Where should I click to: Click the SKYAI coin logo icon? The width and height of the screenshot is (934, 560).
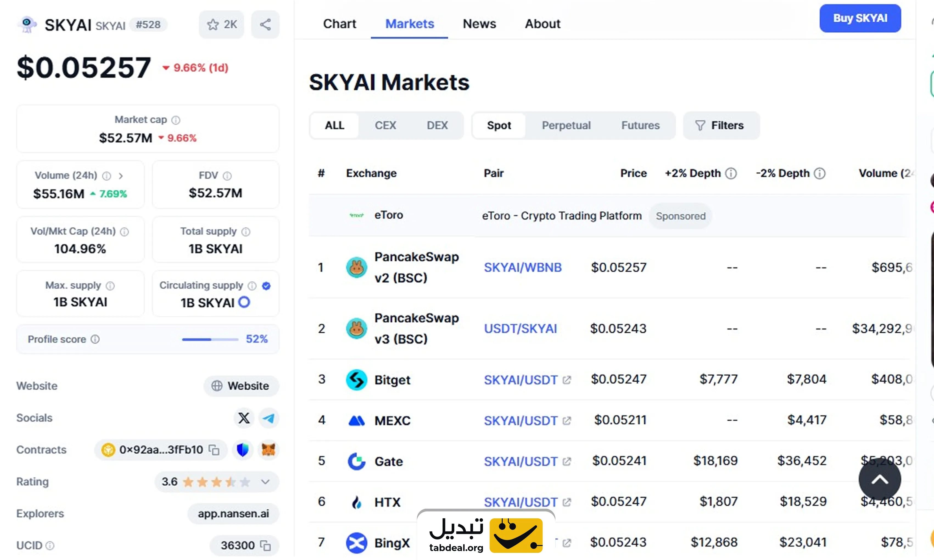tap(27, 24)
